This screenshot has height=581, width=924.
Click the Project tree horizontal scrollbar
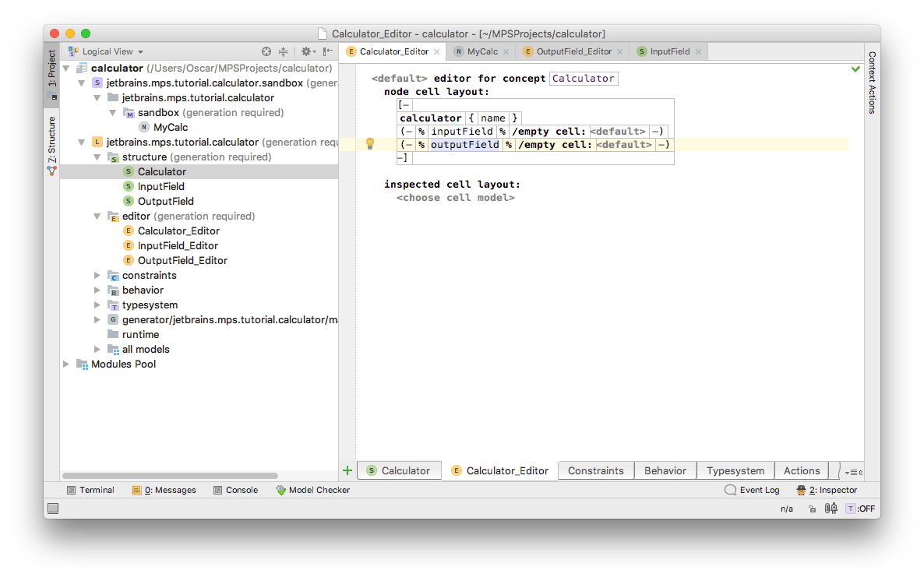tap(170, 475)
